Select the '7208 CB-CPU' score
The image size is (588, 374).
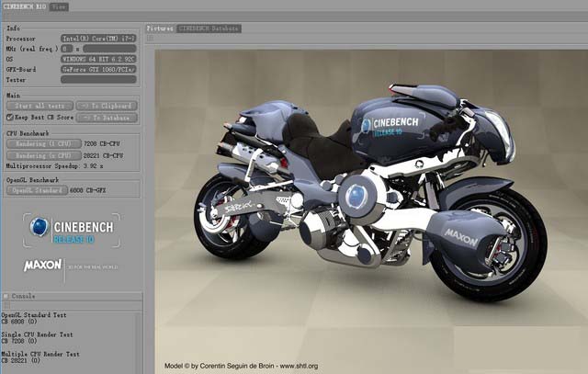point(102,143)
